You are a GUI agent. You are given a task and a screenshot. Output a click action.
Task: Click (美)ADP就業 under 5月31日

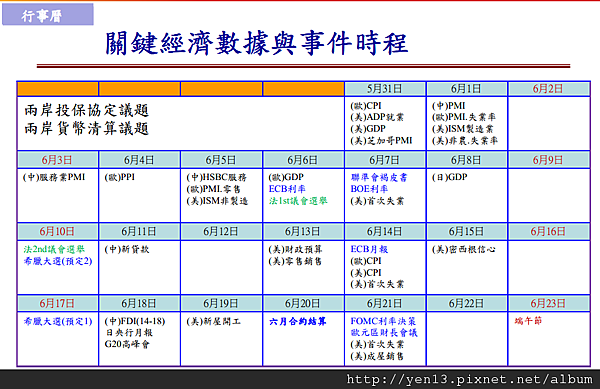377,117
